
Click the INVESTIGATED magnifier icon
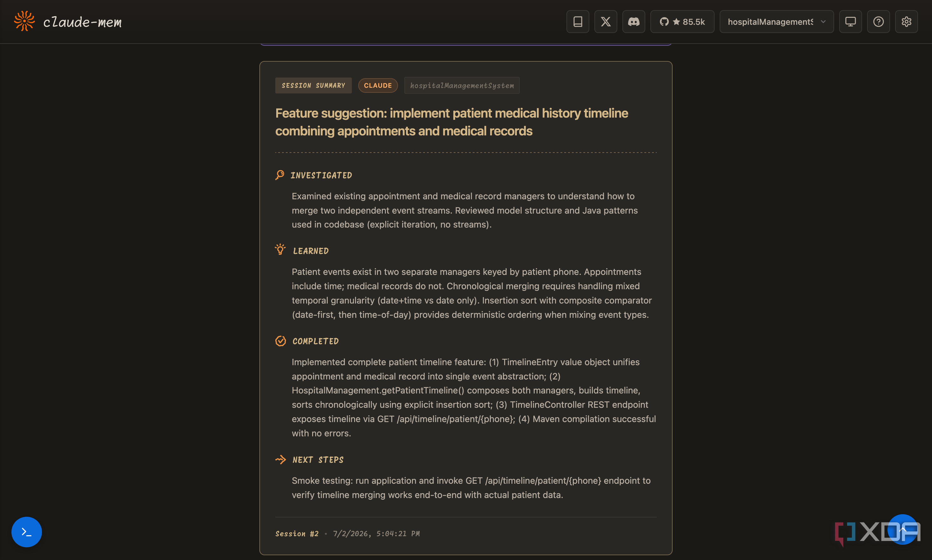pos(280,175)
